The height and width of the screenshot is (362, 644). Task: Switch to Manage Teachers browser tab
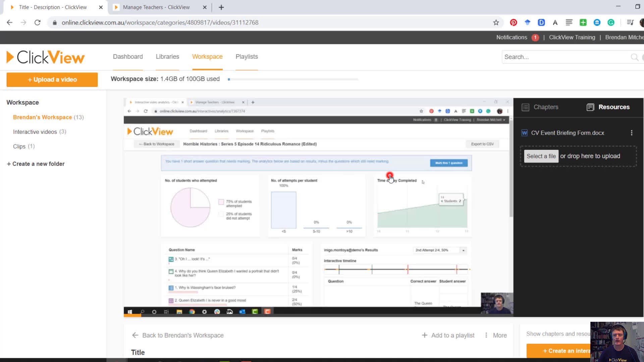pos(156,7)
